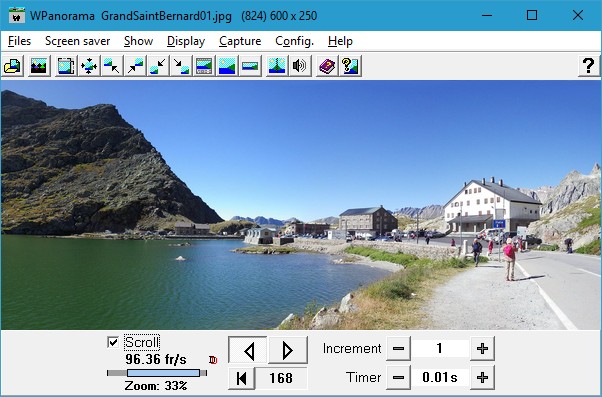602x397 pixels.
Task: Click the Timer field showing 0.01s
Action: pos(440,377)
